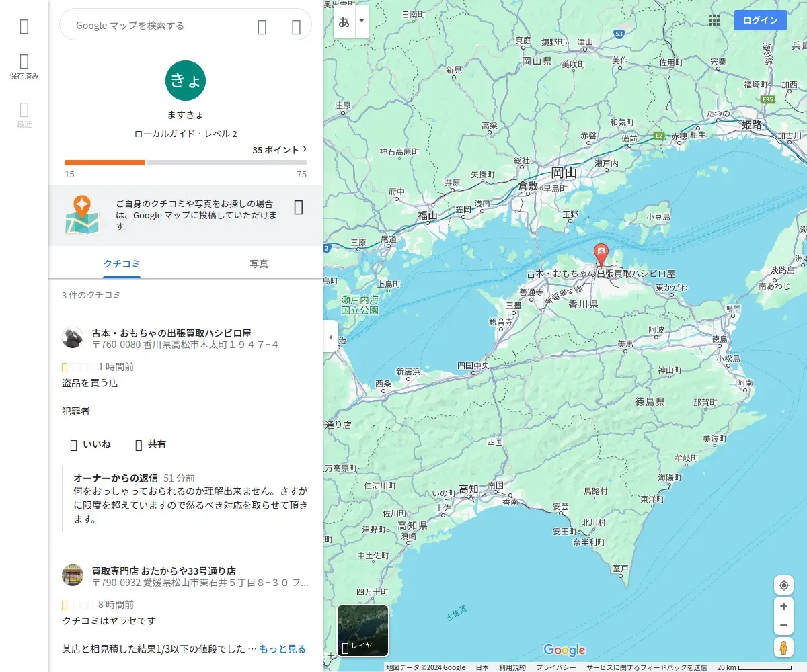Click the 3 件のクチコミ count text
Screen dimensions: 807x672
coord(91,295)
